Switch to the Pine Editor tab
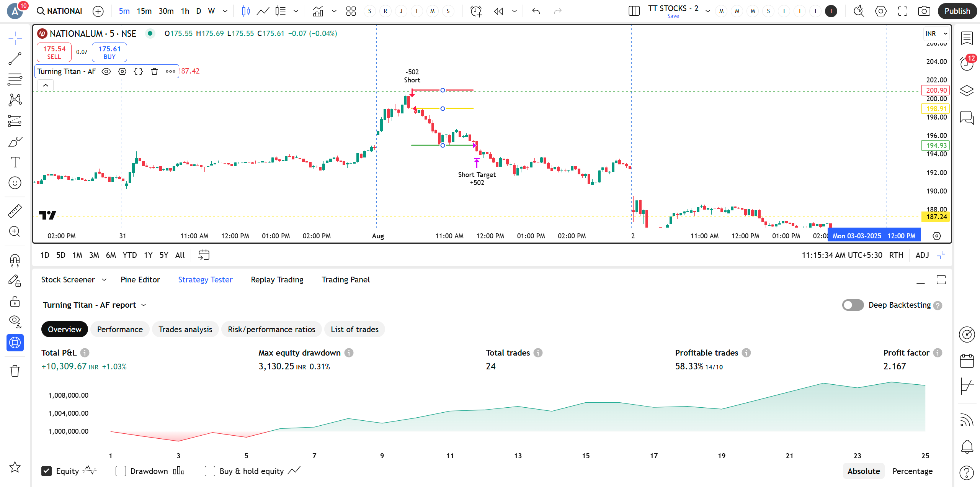Image resolution: width=980 pixels, height=487 pixels. click(x=140, y=280)
